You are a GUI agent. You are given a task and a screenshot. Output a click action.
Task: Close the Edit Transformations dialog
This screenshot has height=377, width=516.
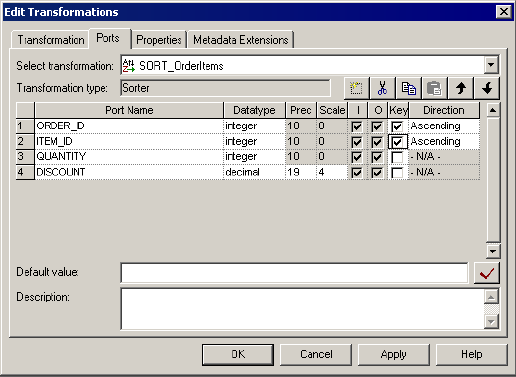(504, 12)
